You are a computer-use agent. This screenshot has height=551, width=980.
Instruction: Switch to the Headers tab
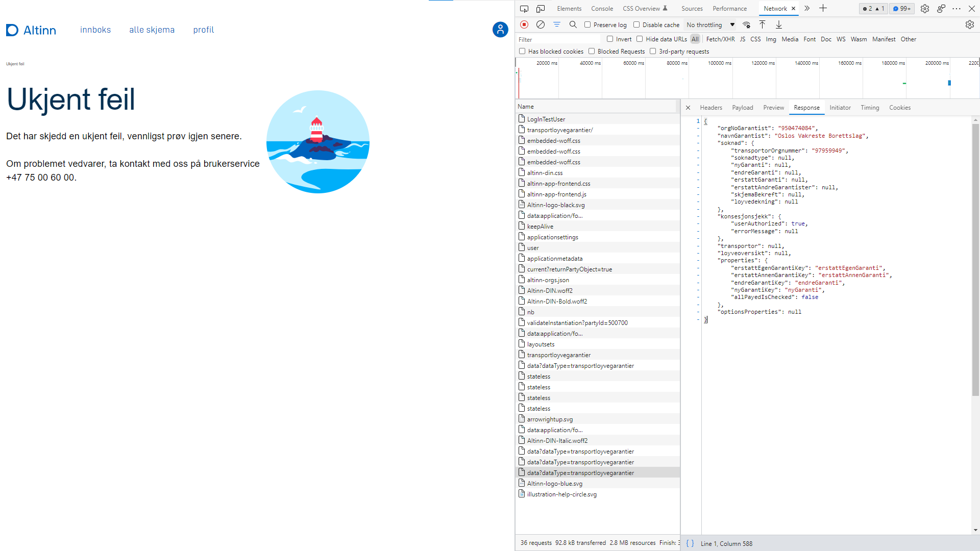[710, 108]
